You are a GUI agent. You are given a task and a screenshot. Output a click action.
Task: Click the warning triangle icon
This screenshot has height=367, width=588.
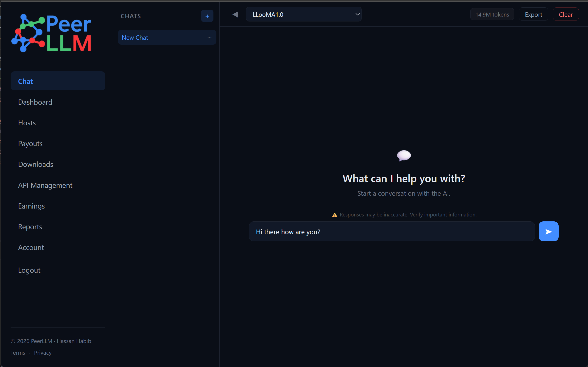click(335, 215)
